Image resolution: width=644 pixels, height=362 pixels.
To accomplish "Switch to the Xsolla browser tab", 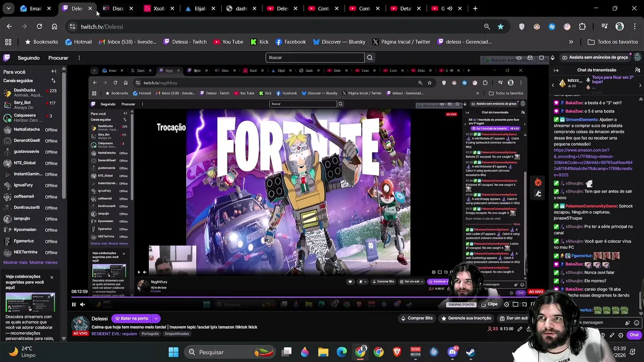I will [x=159, y=9].
